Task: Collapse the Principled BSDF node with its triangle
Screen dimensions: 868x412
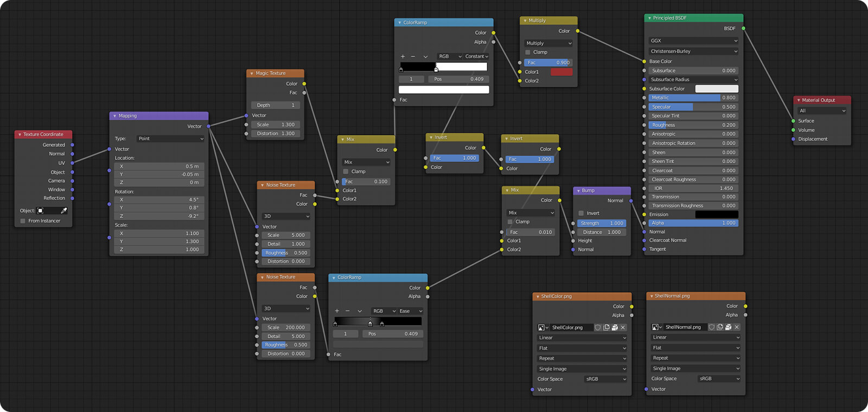Action: tap(649, 18)
